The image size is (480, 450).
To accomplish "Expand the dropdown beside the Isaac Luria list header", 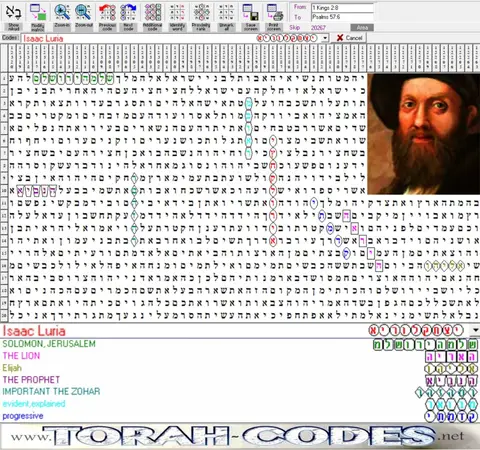I will (475, 330).
